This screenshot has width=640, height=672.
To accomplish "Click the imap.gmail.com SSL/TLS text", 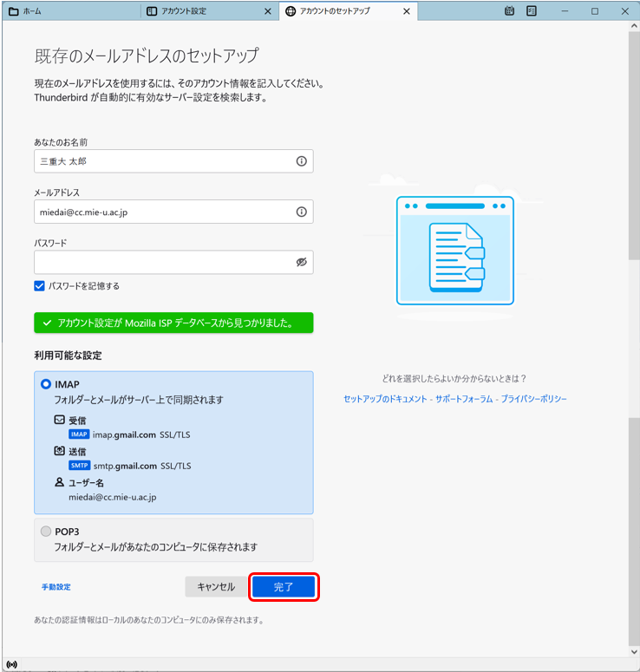I will pyautogui.click(x=141, y=434).
